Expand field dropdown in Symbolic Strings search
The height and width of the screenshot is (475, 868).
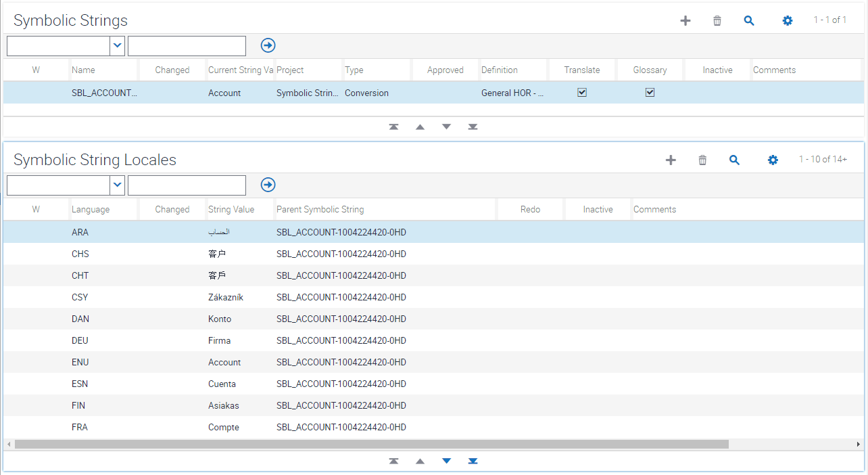tap(118, 45)
